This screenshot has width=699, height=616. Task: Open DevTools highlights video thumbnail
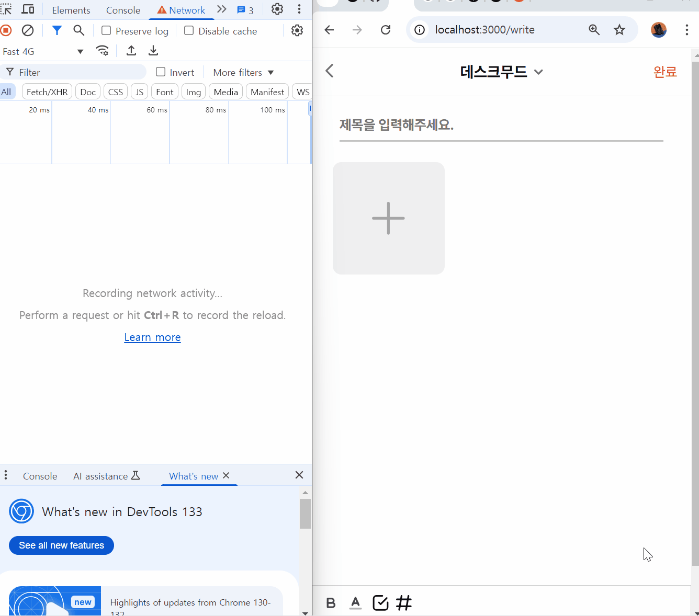point(55,601)
